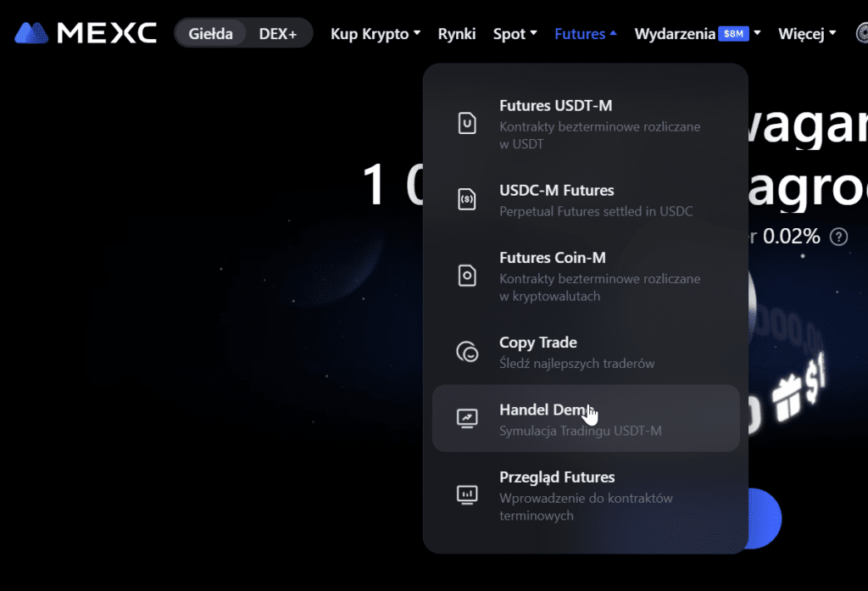This screenshot has width=868, height=591.
Task: Open the Przegląd Futures overview link
Action: click(557, 477)
